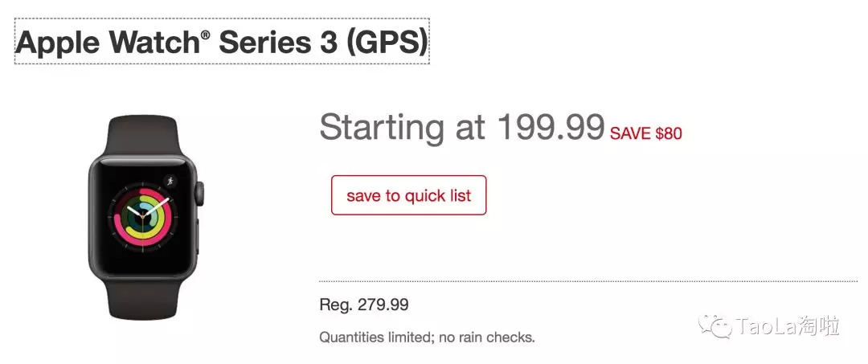Click the red SAVE $80 label

(645, 133)
